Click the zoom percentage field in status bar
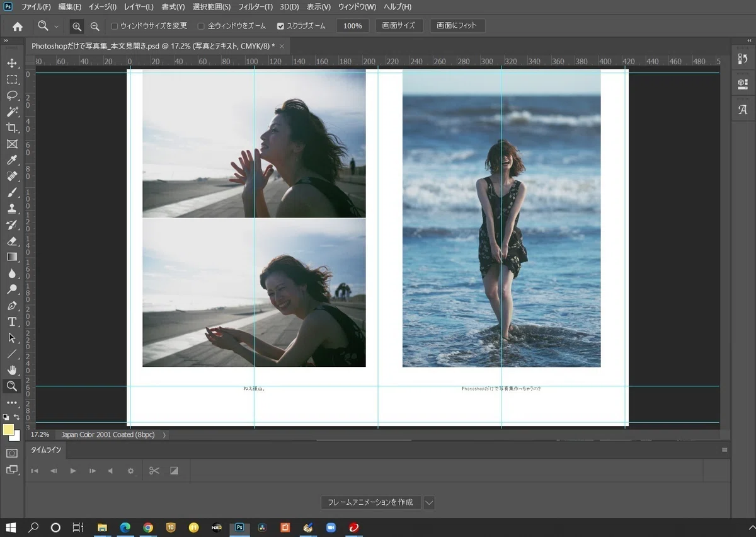756x537 pixels. [40, 435]
